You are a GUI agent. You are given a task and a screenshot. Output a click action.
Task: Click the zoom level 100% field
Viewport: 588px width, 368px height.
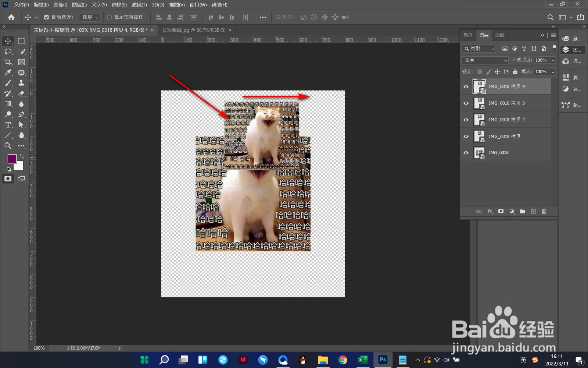(x=39, y=348)
